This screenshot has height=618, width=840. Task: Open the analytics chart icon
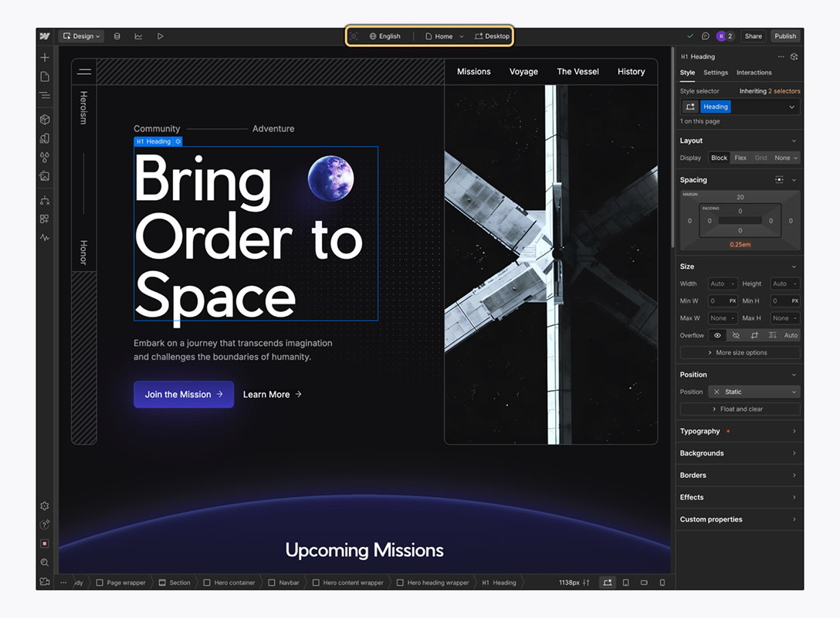click(x=138, y=36)
